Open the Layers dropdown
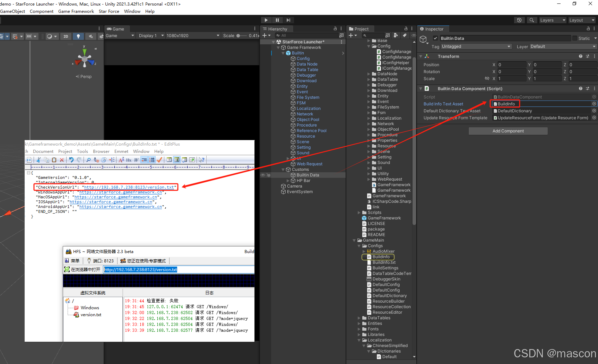 click(x=552, y=20)
